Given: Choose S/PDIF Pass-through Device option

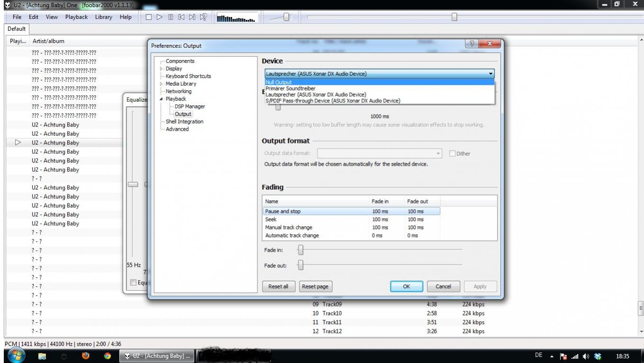Looking at the screenshot, I should [379, 101].
